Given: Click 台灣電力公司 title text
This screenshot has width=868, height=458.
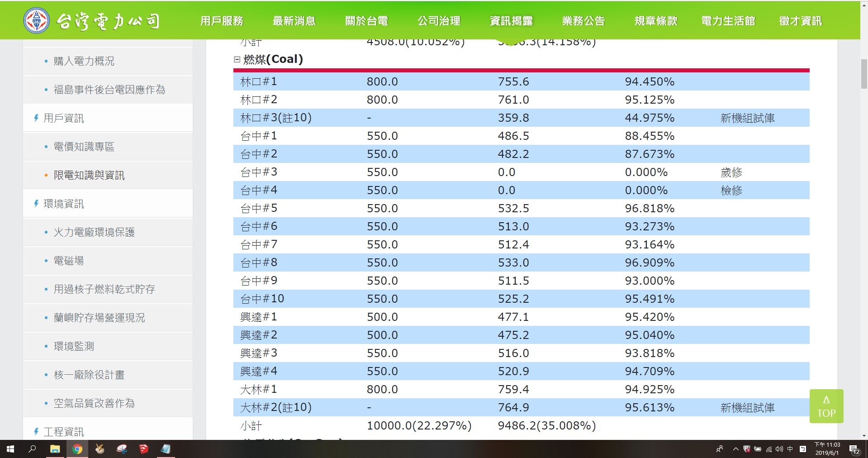Looking at the screenshot, I should [108, 21].
